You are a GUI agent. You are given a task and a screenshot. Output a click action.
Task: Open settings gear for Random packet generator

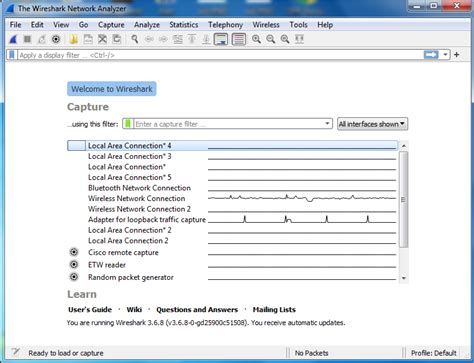point(74,277)
